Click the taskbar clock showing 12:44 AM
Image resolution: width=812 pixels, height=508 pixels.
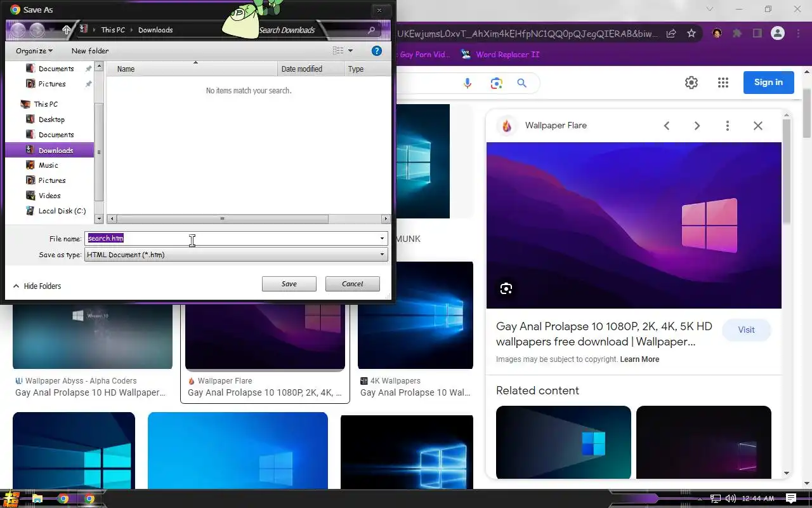coord(758,498)
